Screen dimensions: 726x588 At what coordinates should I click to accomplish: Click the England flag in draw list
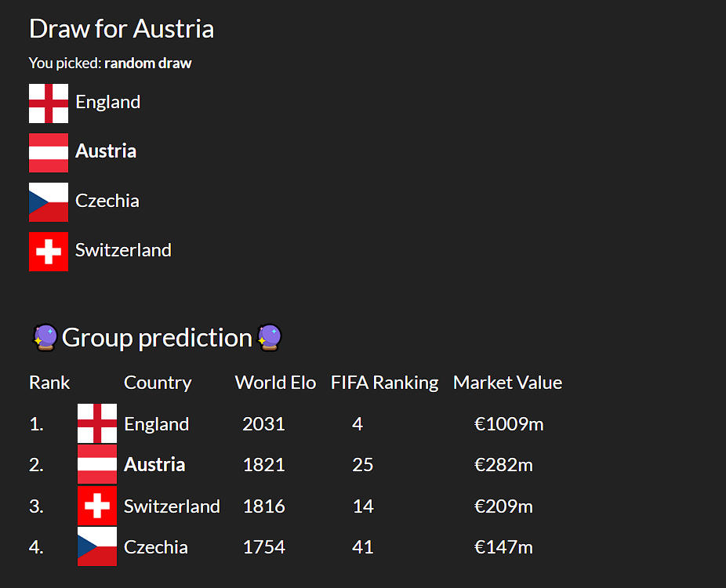(x=49, y=103)
